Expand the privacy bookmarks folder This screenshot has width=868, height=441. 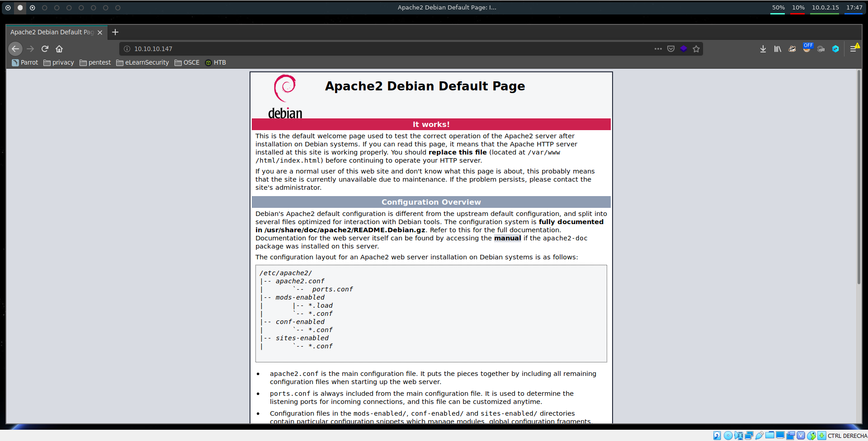59,62
